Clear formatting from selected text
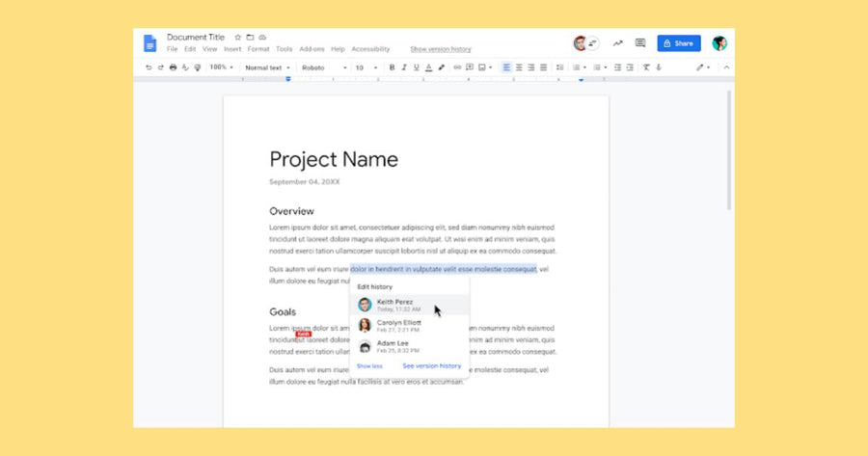 pyautogui.click(x=646, y=67)
